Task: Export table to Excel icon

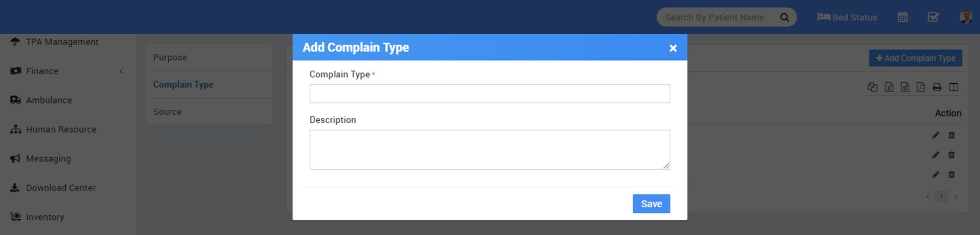Action: click(889, 87)
